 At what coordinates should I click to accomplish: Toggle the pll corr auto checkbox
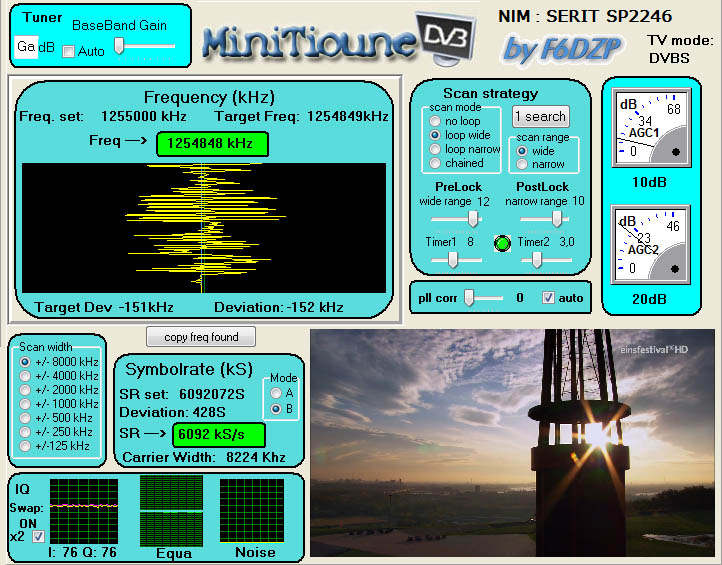point(547,298)
